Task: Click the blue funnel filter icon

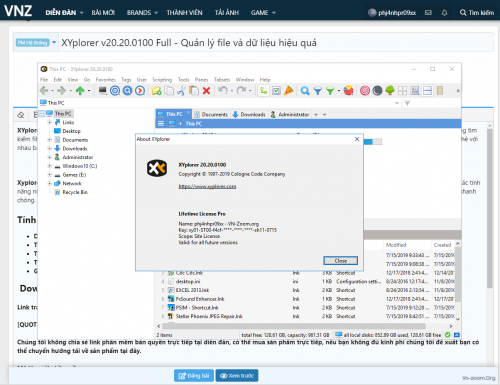Action: 318,90
